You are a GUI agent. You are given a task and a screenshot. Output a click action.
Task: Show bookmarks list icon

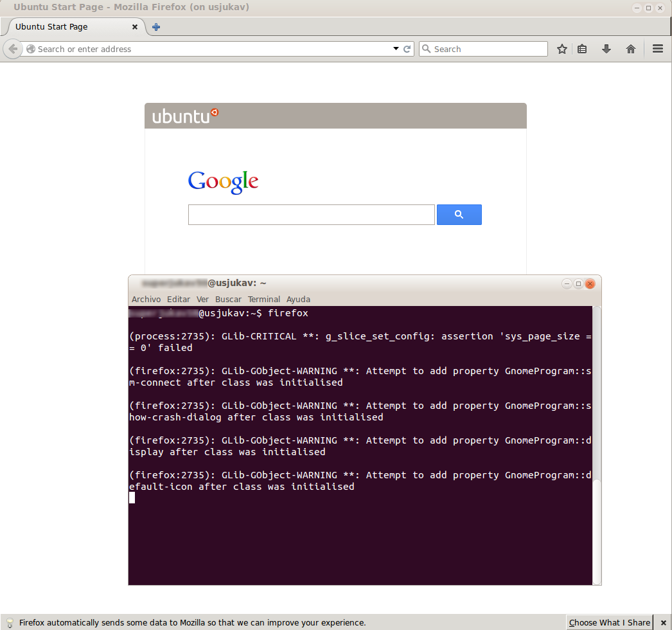(x=583, y=49)
